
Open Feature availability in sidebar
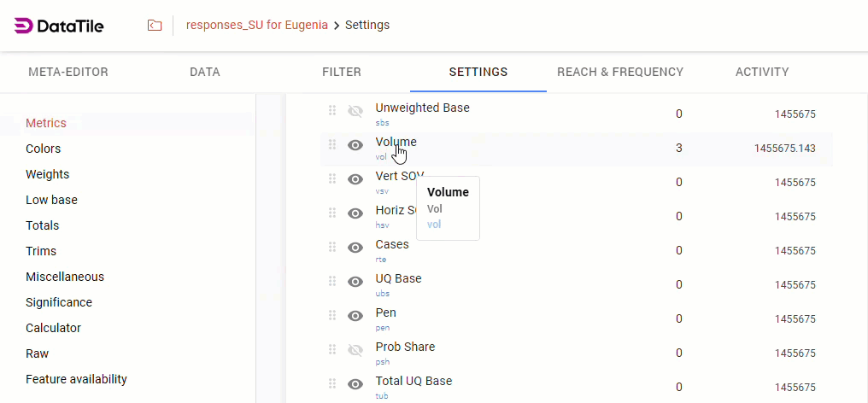coord(76,379)
